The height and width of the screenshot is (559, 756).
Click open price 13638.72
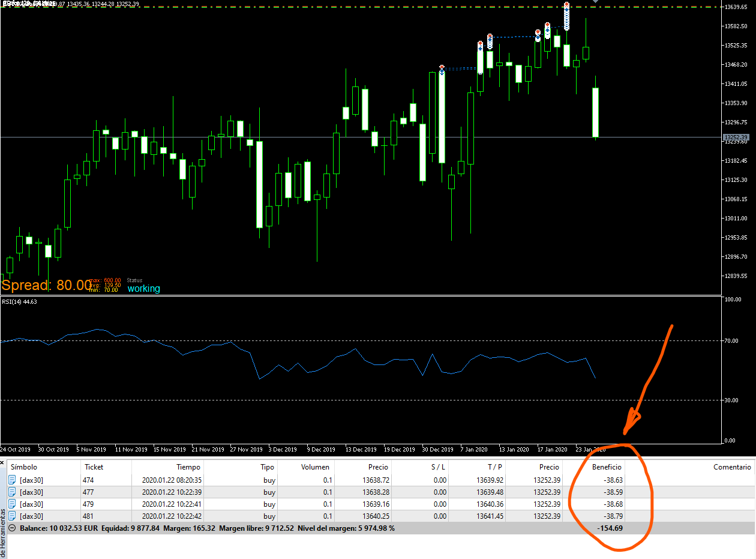tap(376, 480)
